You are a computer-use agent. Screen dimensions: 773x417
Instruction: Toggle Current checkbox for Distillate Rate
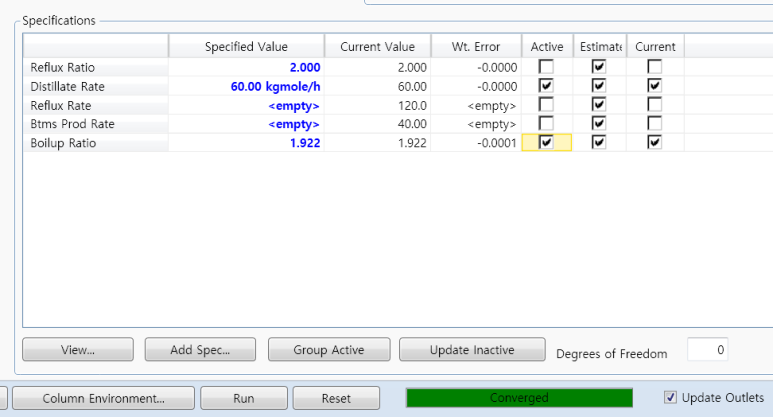point(655,86)
